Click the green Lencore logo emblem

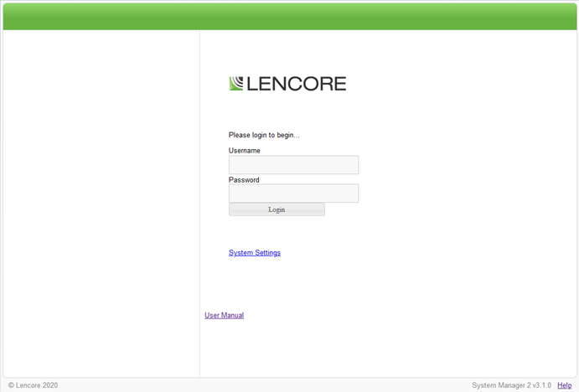tap(235, 84)
